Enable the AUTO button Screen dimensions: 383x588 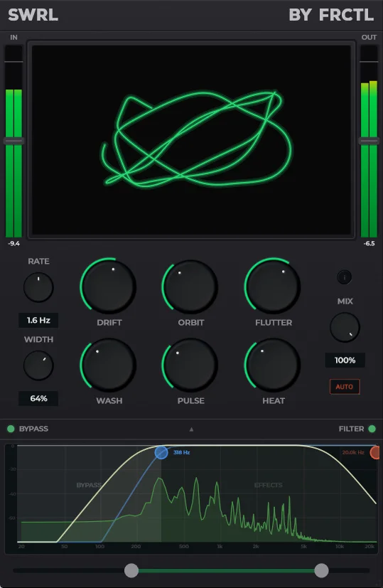(345, 387)
